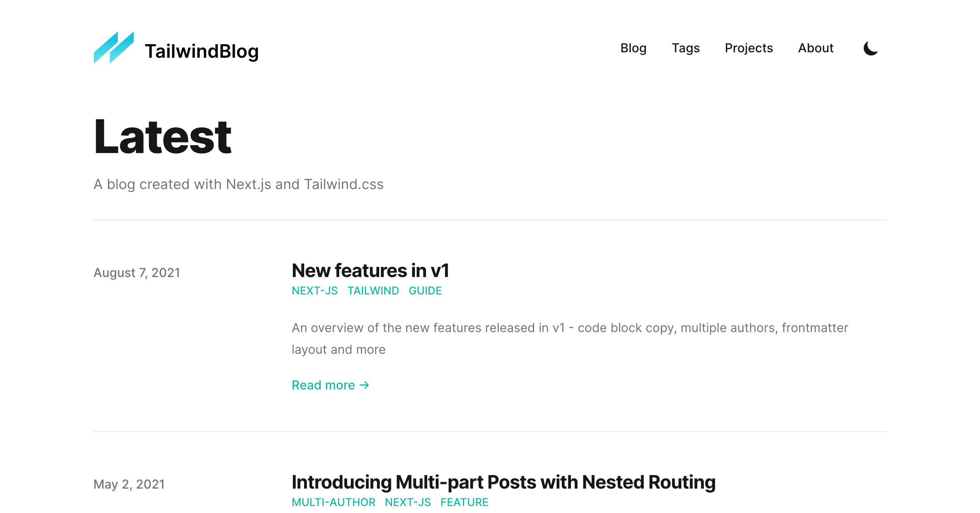Open 'Introducing Multi-part Posts with Nested Routing'
980x513 pixels.
tap(504, 482)
